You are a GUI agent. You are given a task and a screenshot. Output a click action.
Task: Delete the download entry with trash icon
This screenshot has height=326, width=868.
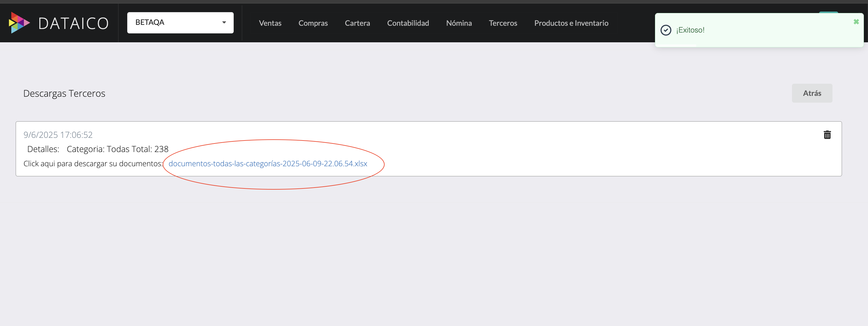tap(827, 135)
